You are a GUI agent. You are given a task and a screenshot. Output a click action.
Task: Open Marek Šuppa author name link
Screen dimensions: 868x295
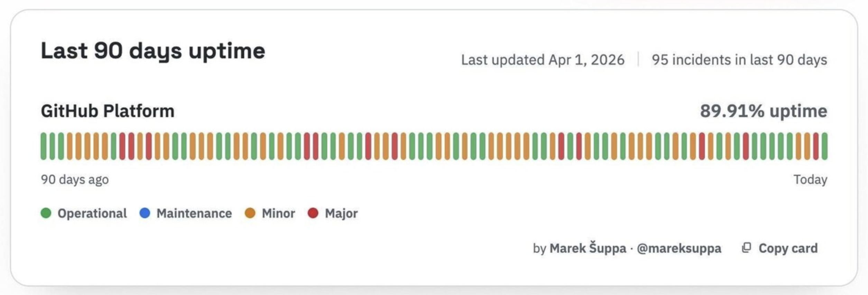(588, 248)
